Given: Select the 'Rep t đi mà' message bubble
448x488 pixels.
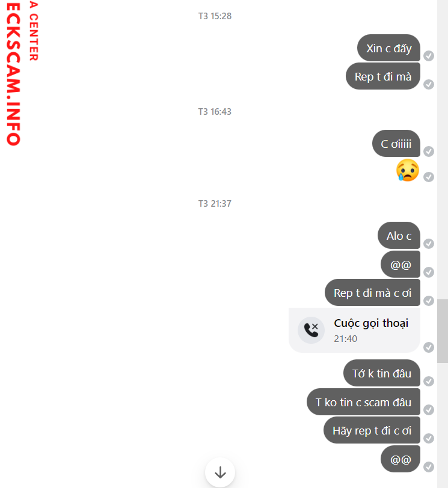Looking at the screenshot, I should (x=383, y=76).
